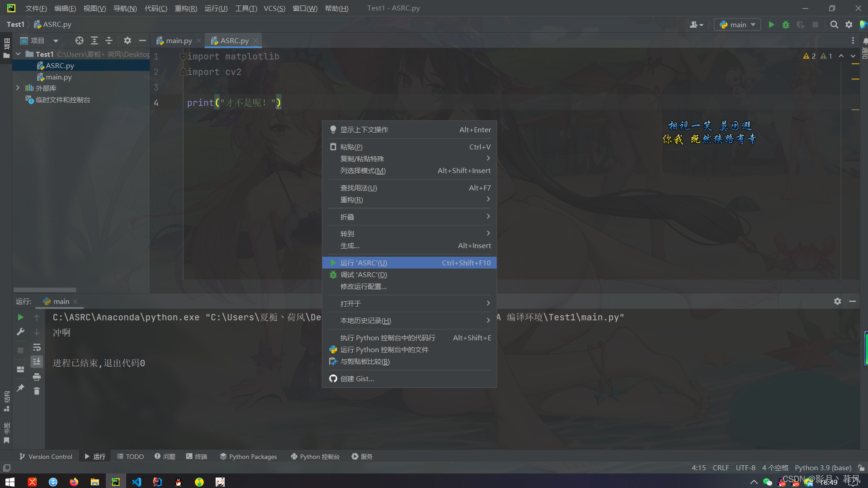The width and height of the screenshot is (868, 488).
Task: Click 创建 Gist... menu entry
Action: 409,378
